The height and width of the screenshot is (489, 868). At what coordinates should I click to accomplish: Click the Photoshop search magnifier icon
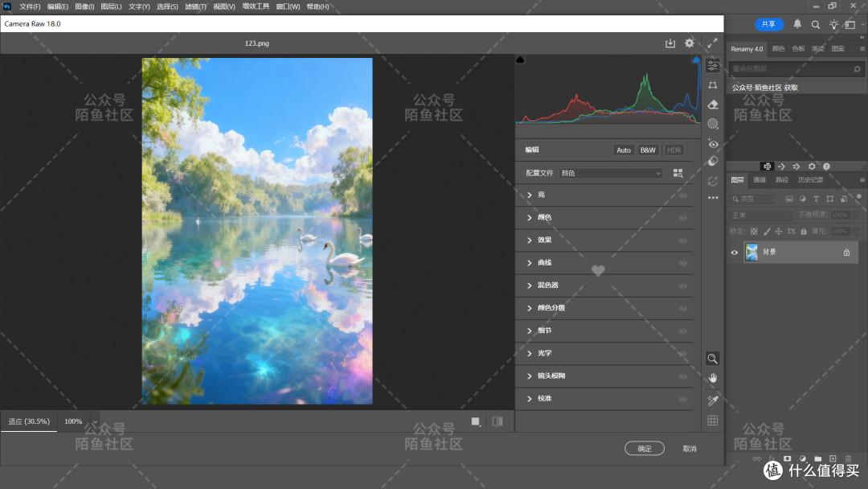(x=816, y=24)
